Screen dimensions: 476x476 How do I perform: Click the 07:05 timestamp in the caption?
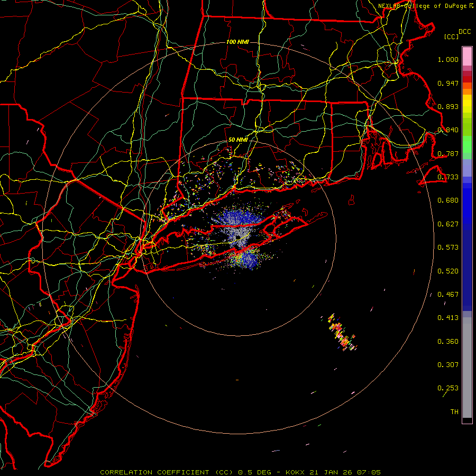(x=369, y=472)
